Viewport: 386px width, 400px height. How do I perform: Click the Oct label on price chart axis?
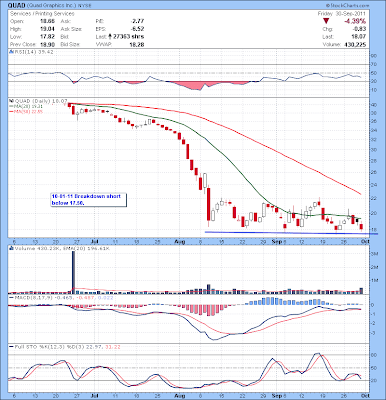366,242
